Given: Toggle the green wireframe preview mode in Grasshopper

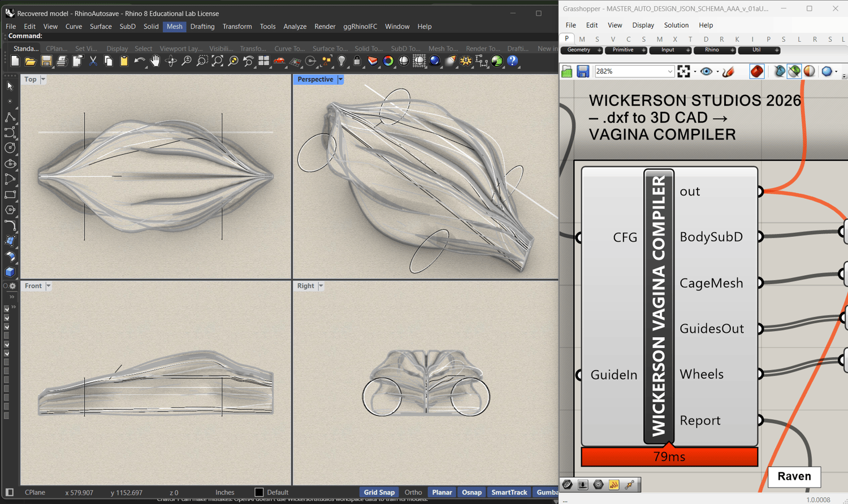Looking at the screenshot, I should (794, 71).
